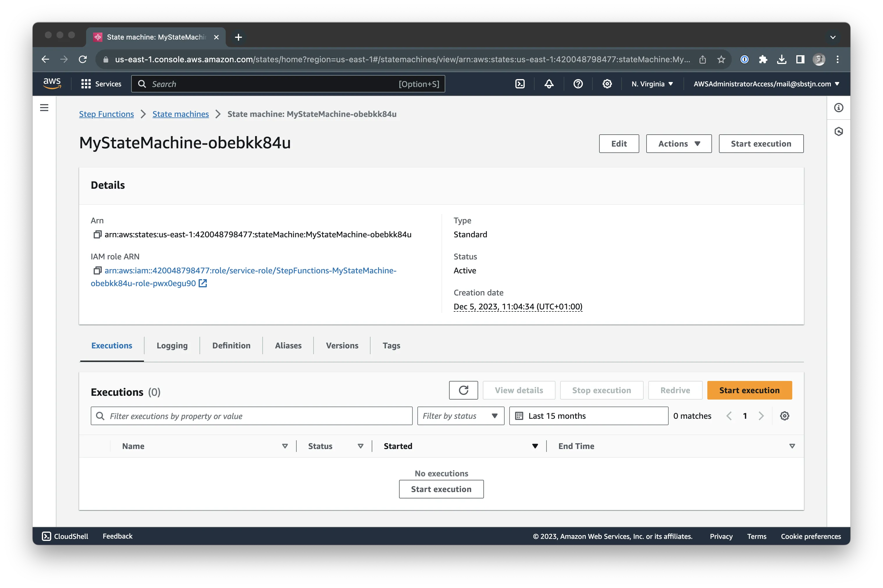The image size is (883, 588).
Task: Refresh the executions list
Action: [463, 390]
